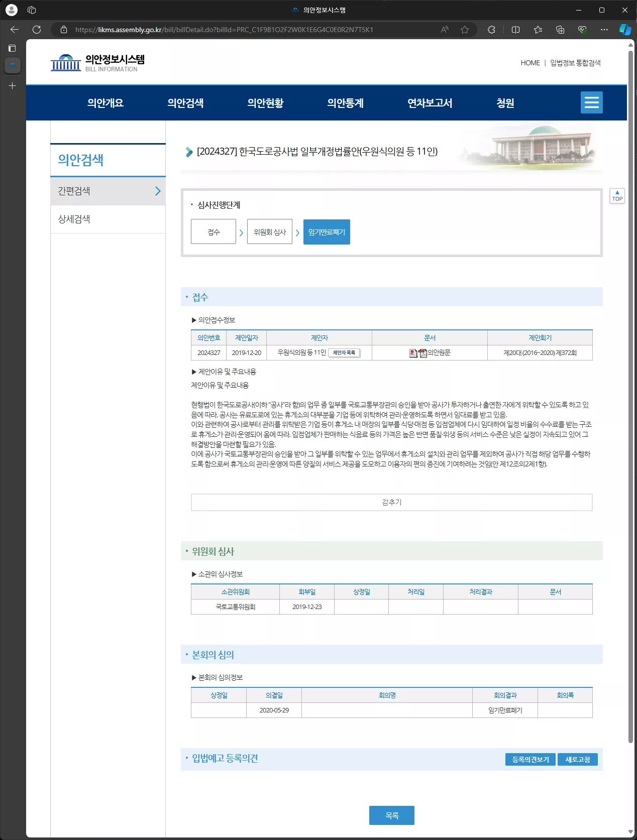Add new tab with plus icon
637x840 pixels.
point(12,86)
